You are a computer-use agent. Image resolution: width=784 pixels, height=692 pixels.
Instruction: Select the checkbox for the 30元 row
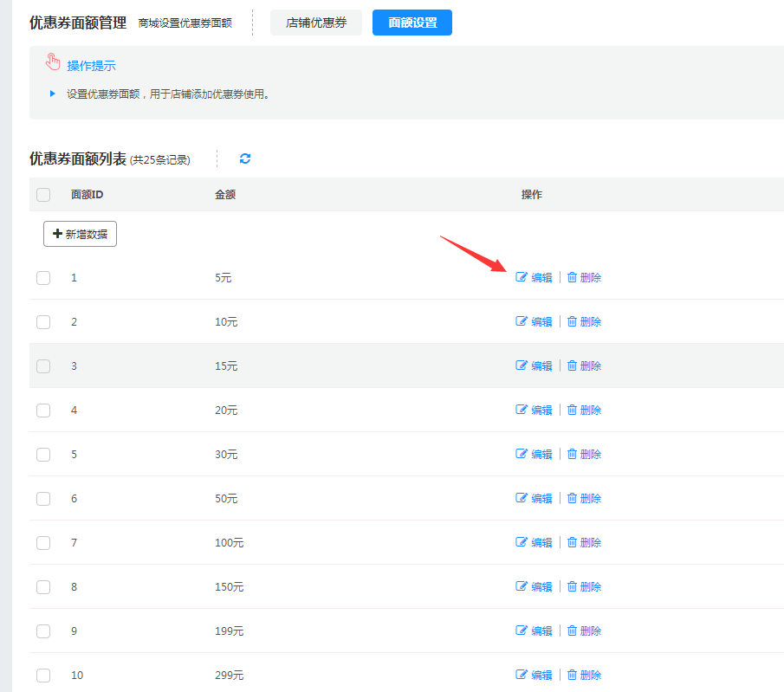tap(43, 455)
